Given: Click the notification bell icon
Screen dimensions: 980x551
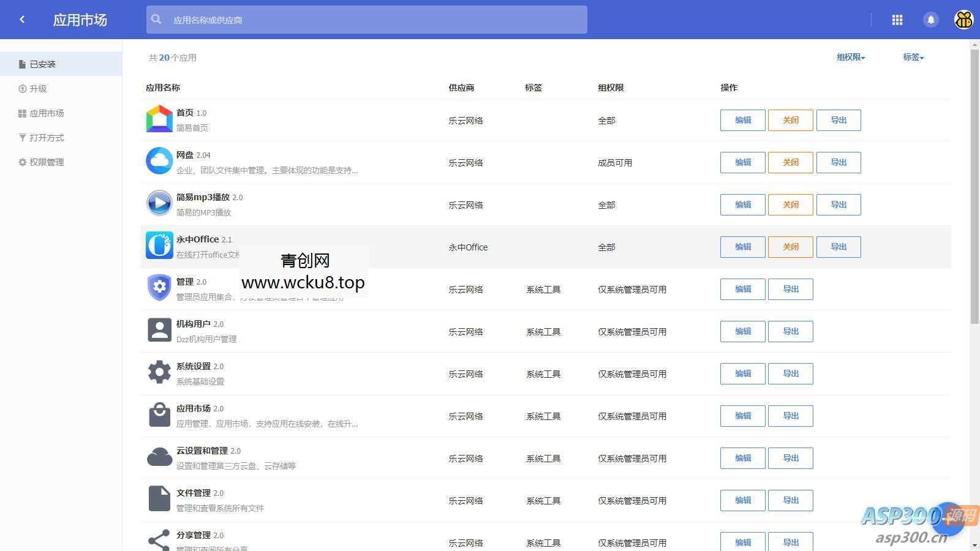Looking at the screenshot, I should pyautogui.click(x=931, y=19).
